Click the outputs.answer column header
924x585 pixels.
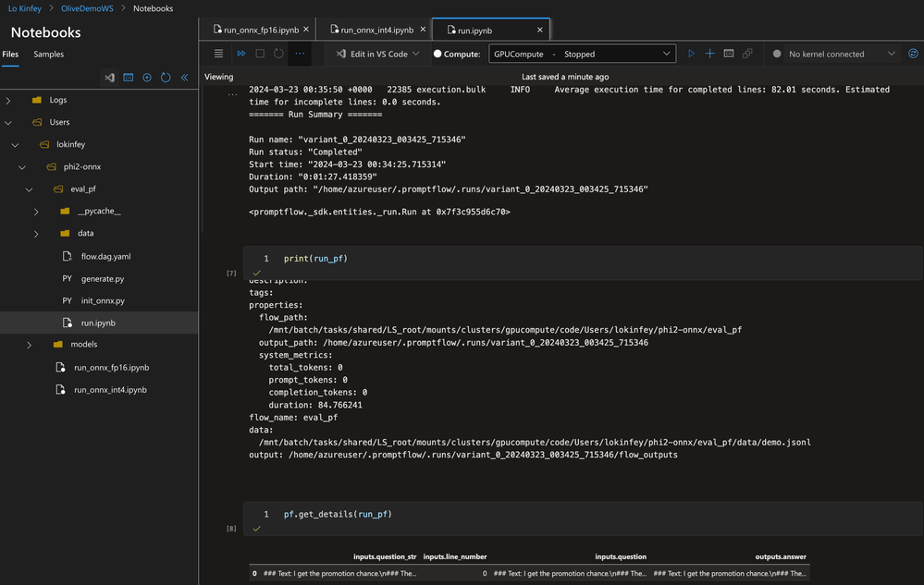[781, 556]
